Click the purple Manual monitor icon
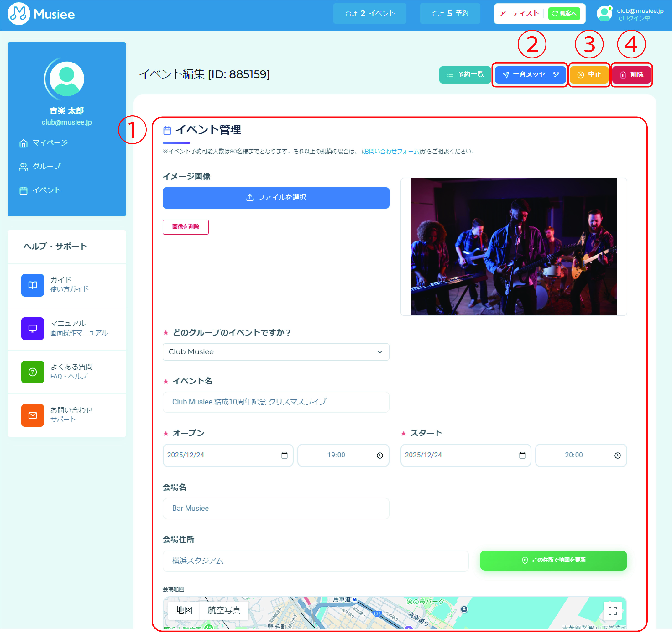The width and height of the screenshot is (672, 632). [x=32, y=328]
